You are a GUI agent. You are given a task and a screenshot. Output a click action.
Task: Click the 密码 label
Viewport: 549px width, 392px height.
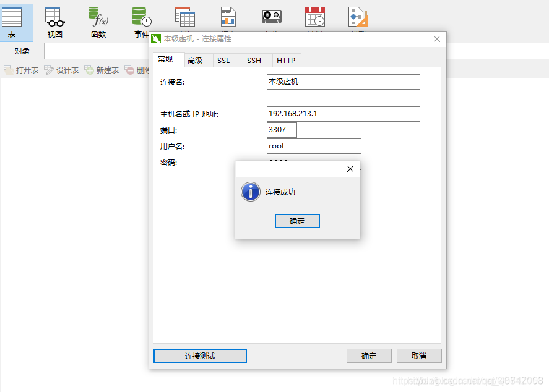click(169, 163)
